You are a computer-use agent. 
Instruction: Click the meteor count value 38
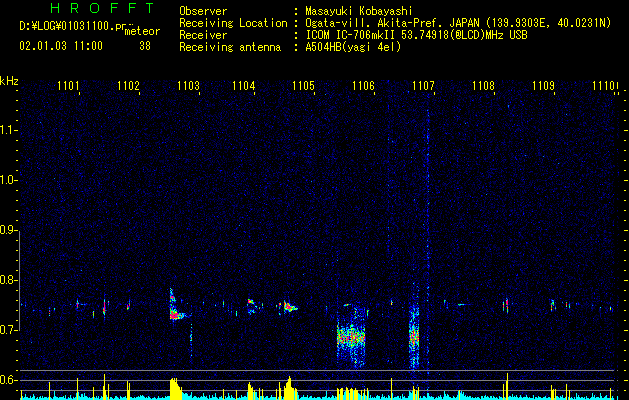click(145, 46)
